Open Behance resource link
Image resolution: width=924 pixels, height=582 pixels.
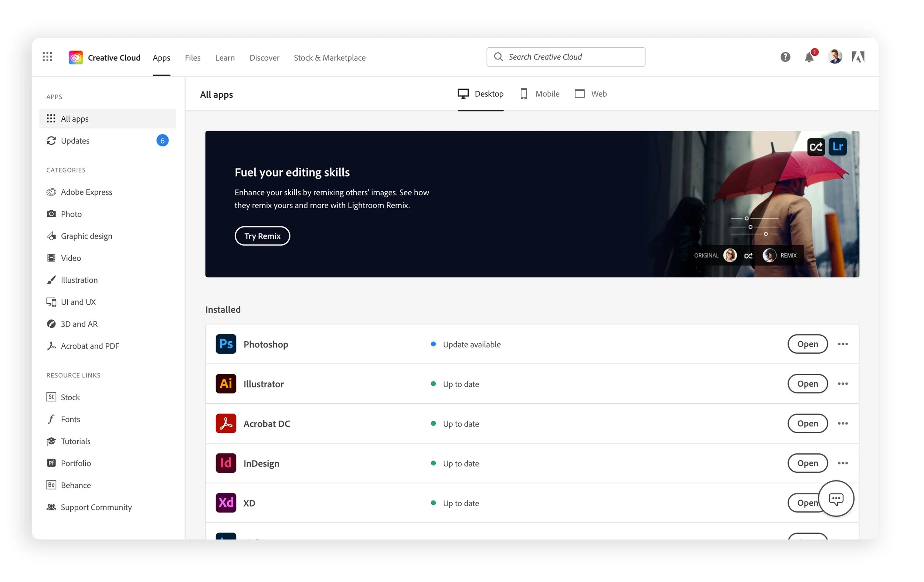coord(76,485)
